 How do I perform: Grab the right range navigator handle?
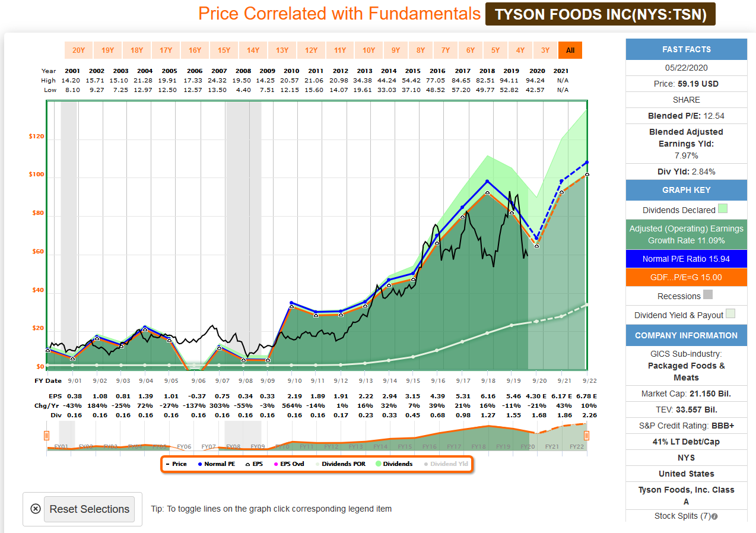[x=586, y=436]
